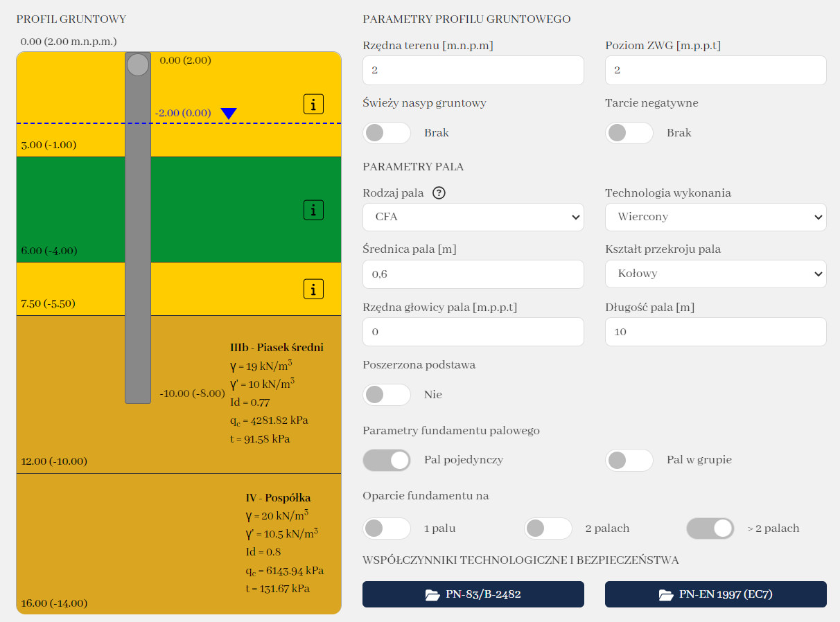Click the blue groundwater level triangle marker
Screen dimensions: 840x622
229,114
